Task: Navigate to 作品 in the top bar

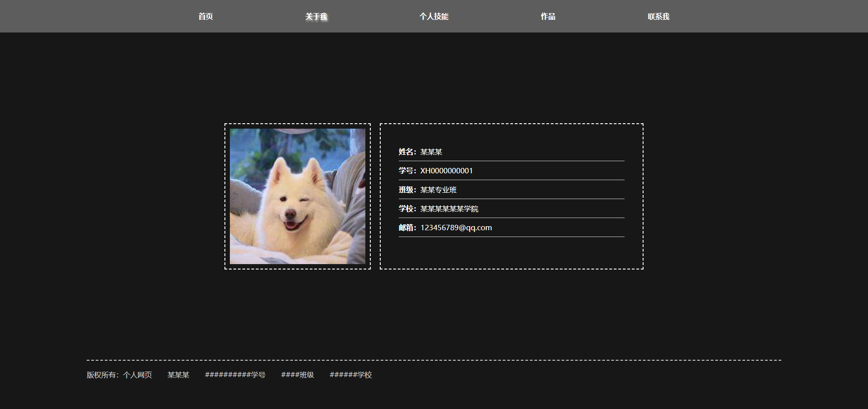Action: click(548, 16)
